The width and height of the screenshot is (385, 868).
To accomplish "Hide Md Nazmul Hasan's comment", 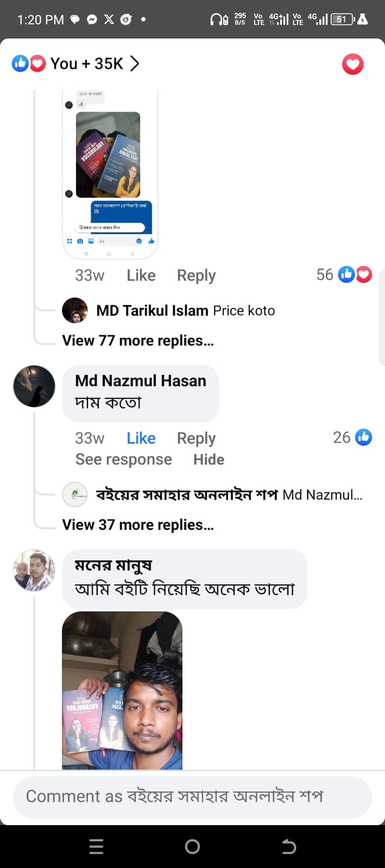I will click(x=209, y=459).
